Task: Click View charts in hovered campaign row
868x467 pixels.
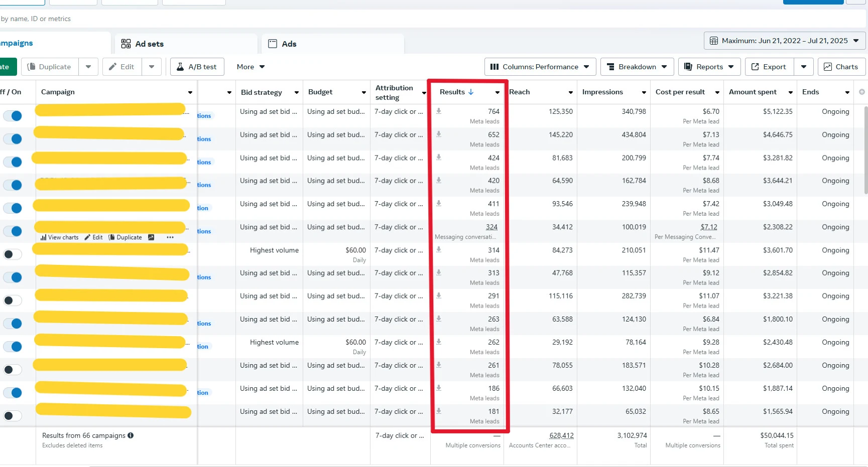Action: 60,237
